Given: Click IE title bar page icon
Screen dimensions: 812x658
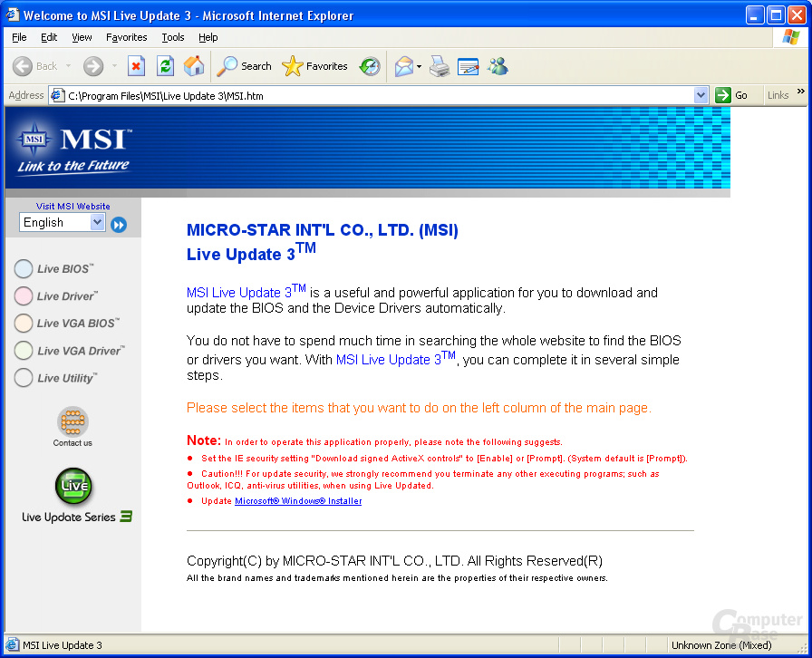Looking at the screenshot, I should [x=12, y=15].
